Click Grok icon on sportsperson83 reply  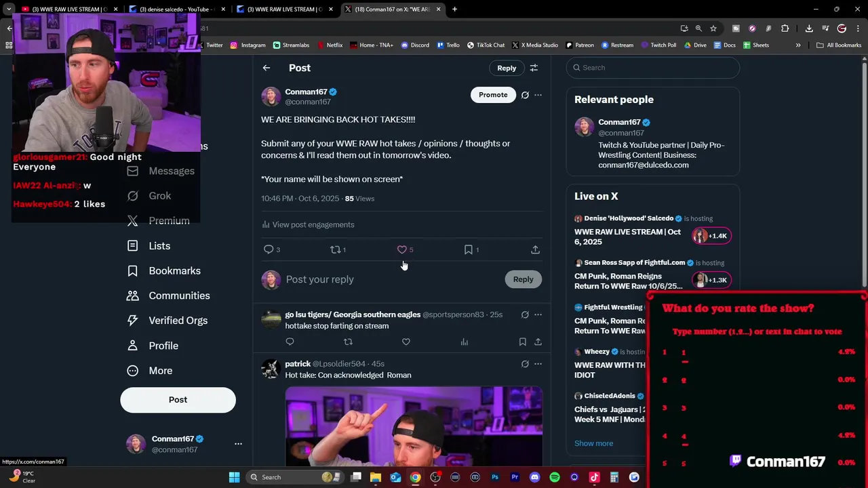click(525, 314)
